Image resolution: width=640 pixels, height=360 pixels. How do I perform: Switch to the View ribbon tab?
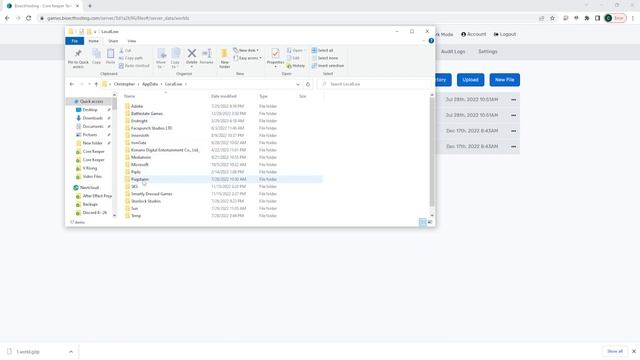pos(132,41)
